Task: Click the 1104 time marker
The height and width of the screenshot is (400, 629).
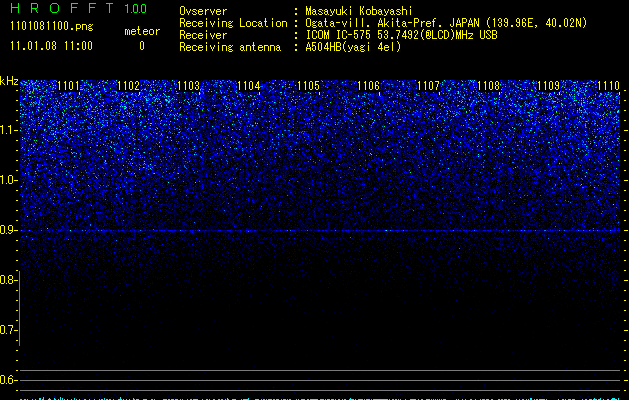Action: pyautogui.click(x=249, y=86)
